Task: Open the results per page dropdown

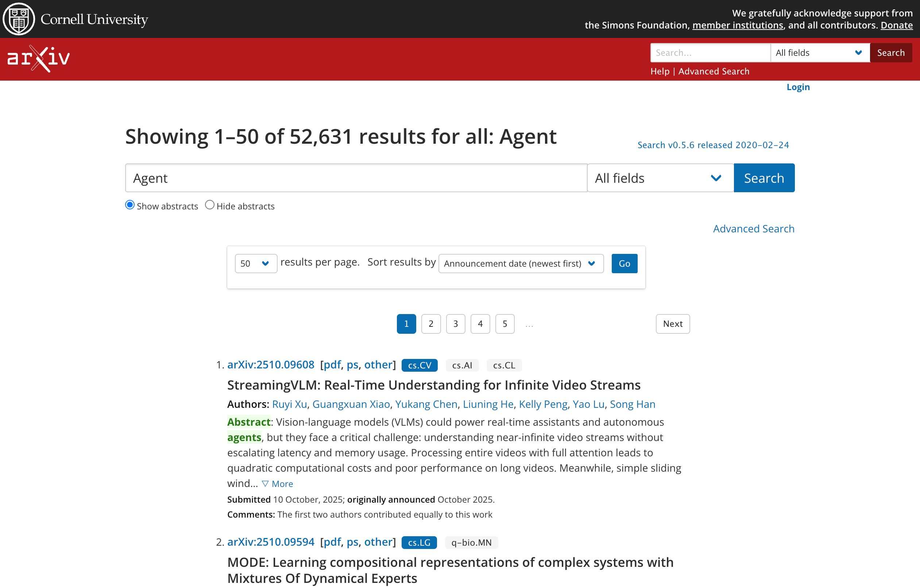Action: tap(256, 264)
